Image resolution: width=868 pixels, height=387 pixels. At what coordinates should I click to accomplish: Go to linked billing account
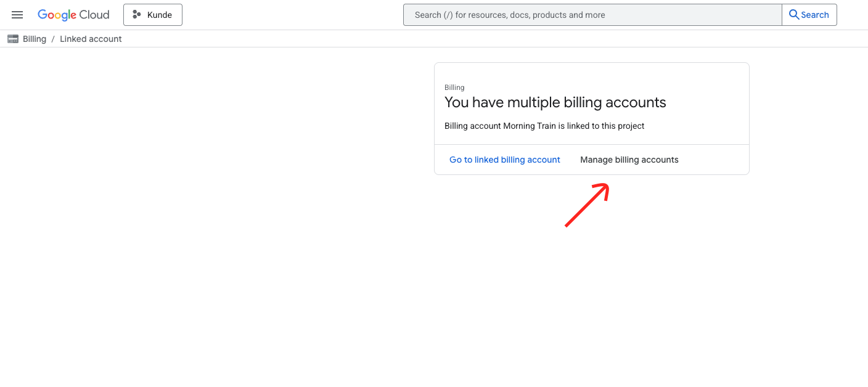point(504,159)
